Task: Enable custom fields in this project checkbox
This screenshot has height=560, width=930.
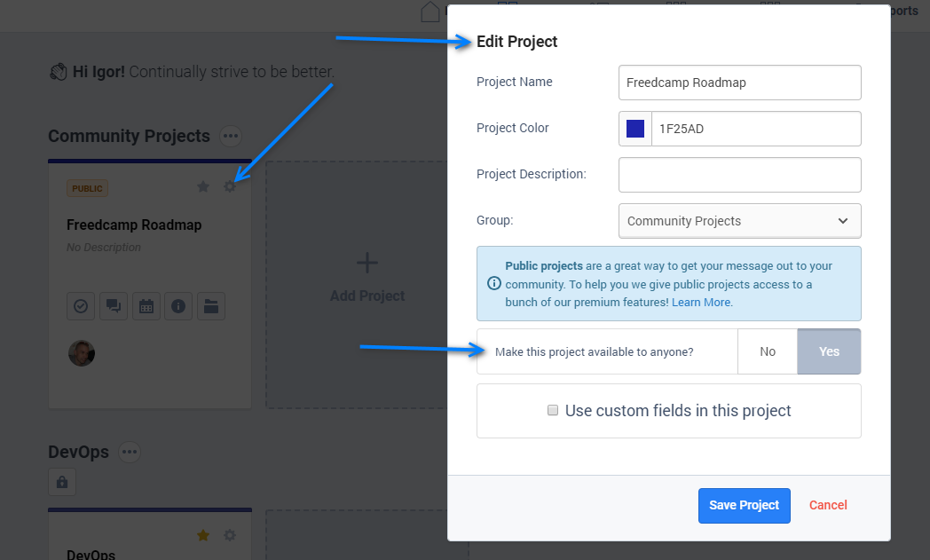Action: (553, 411)
